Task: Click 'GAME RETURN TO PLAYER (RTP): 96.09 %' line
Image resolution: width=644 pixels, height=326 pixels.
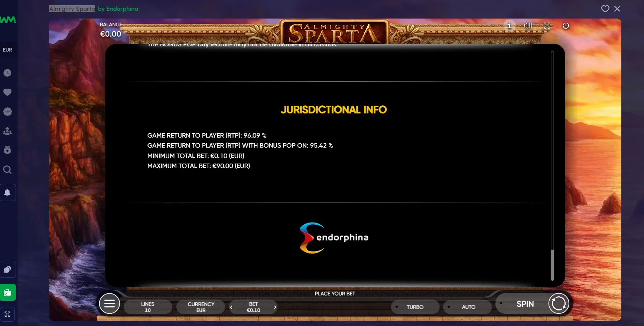Action: click(x=207, y=135)
